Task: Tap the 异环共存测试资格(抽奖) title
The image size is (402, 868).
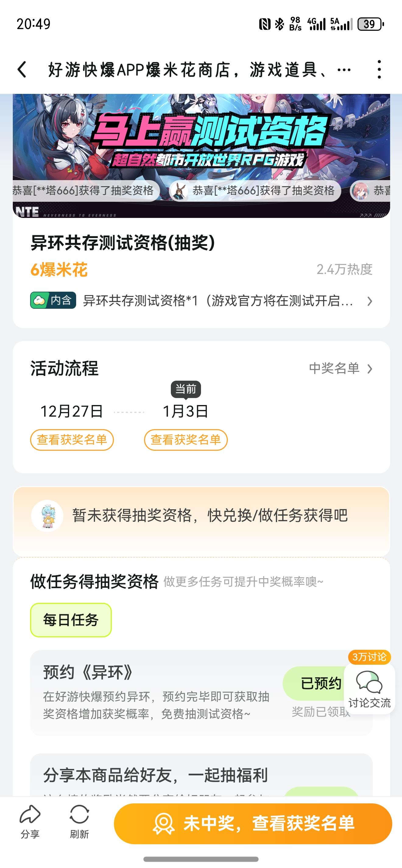Action: (122, 243)
